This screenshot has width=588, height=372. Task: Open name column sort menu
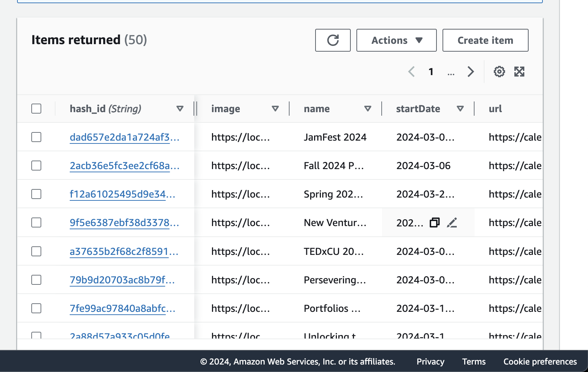[x=368, y=109]
